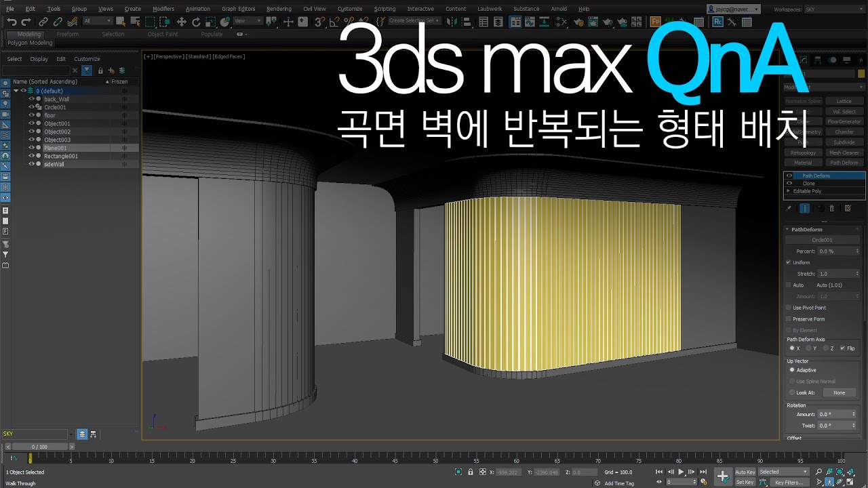Open the Modifiers menu
The image size is (868, 488).
163,9
